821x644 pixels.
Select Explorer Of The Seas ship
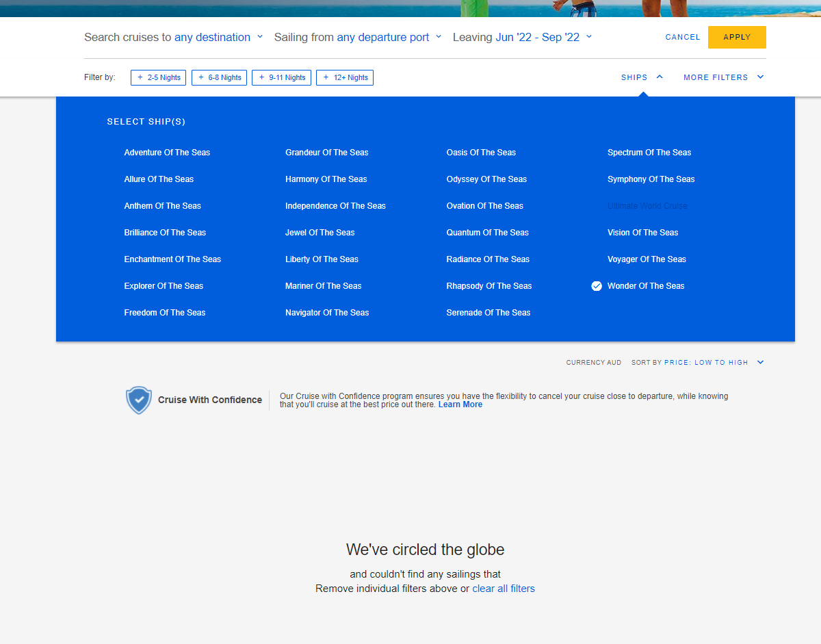164,286
